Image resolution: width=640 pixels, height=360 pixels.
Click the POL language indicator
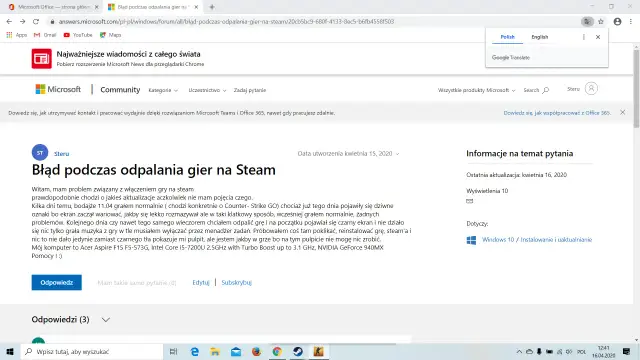(x=582, y=351)
